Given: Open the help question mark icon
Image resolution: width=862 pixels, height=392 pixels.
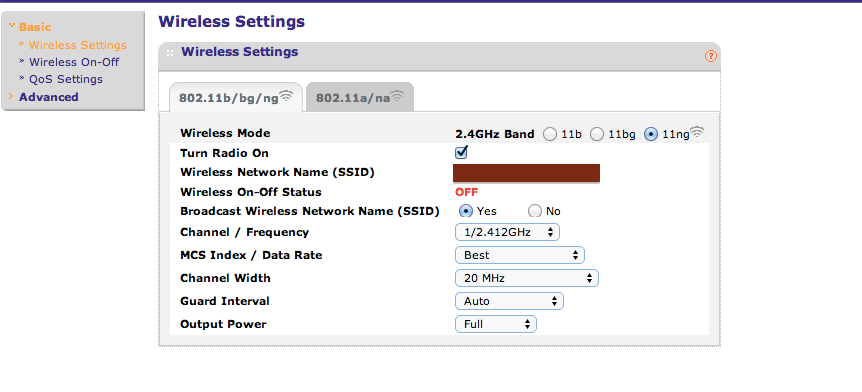Looking at the screenshot, I should click(x=711, y=56).
